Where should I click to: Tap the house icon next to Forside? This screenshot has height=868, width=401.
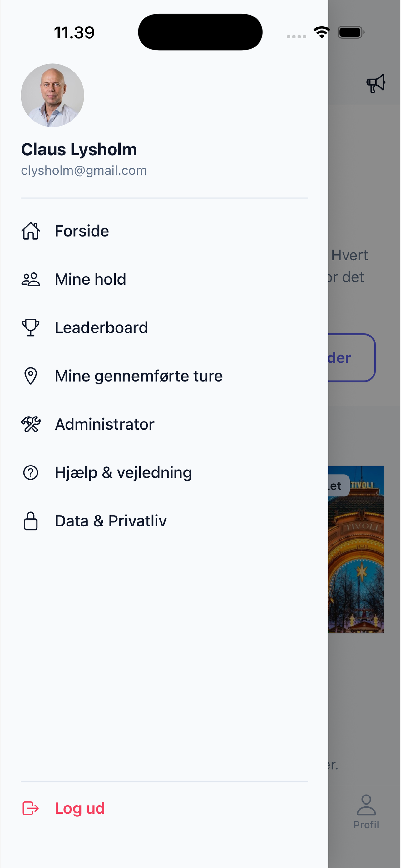31,231
